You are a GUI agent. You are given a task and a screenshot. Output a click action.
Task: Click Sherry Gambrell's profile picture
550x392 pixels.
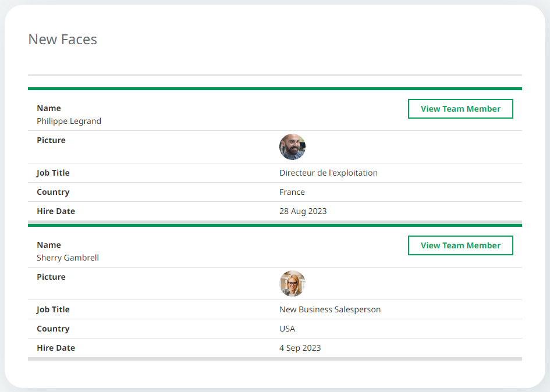pyautogui.click(x=292, y=284)
